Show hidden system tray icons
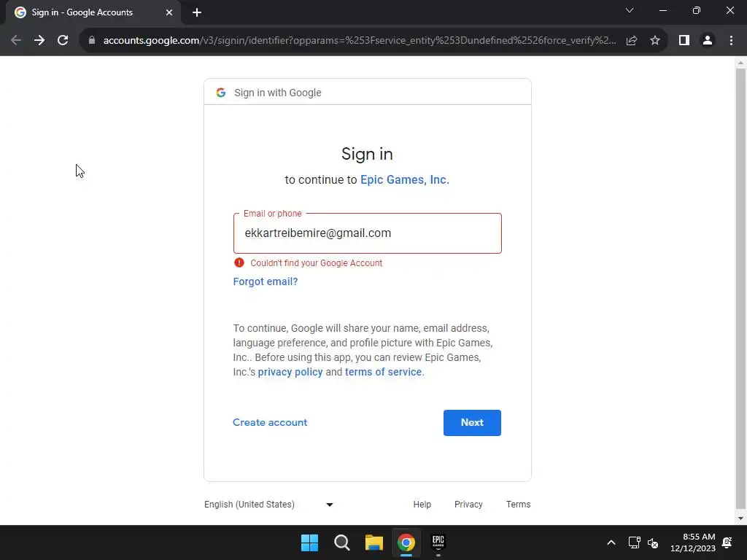Image resolution: width=747 pixels, height=560 pixels. tap(611, 542)
